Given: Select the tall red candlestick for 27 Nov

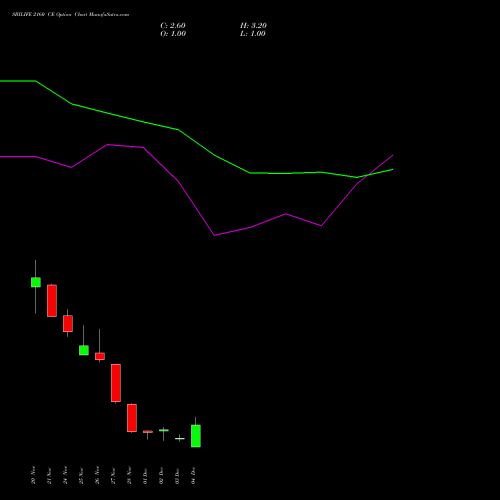Looking at the screenshot, I should pos(116,383).
